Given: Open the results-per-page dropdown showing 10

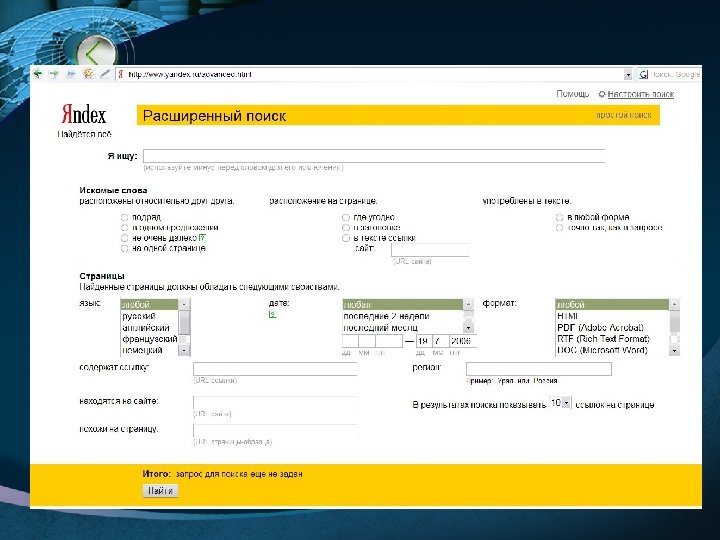Looking at the screenshot, I should point(566,403).
